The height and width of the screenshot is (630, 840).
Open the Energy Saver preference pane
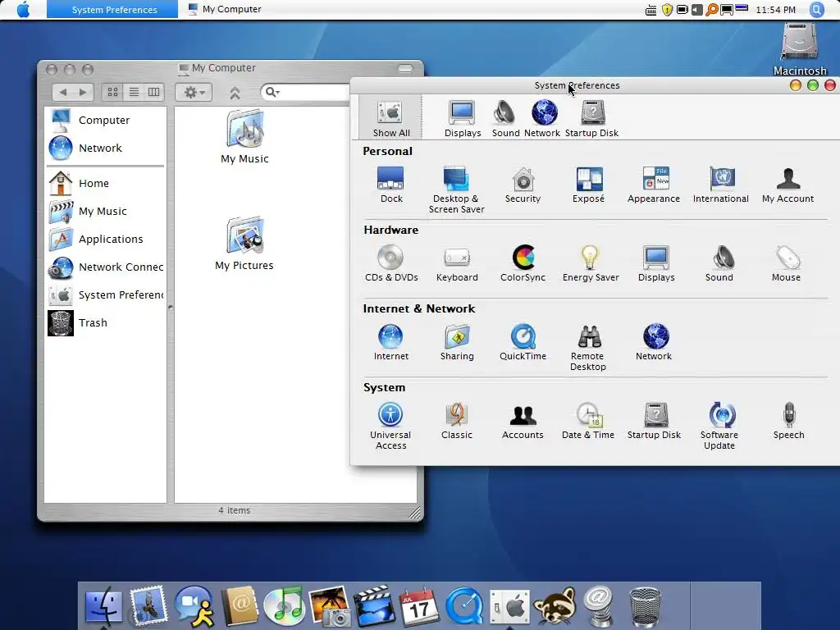591,263
